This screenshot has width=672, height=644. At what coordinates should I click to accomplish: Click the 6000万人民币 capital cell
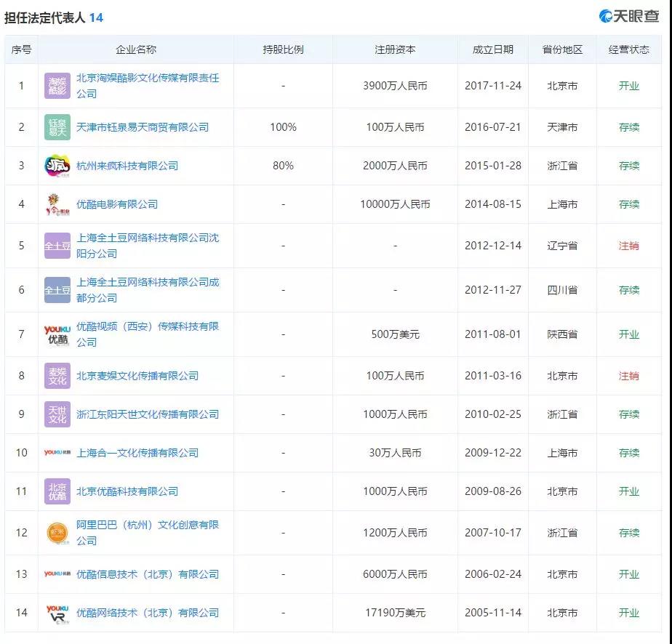pyautogui.click(x=395, y=574)
